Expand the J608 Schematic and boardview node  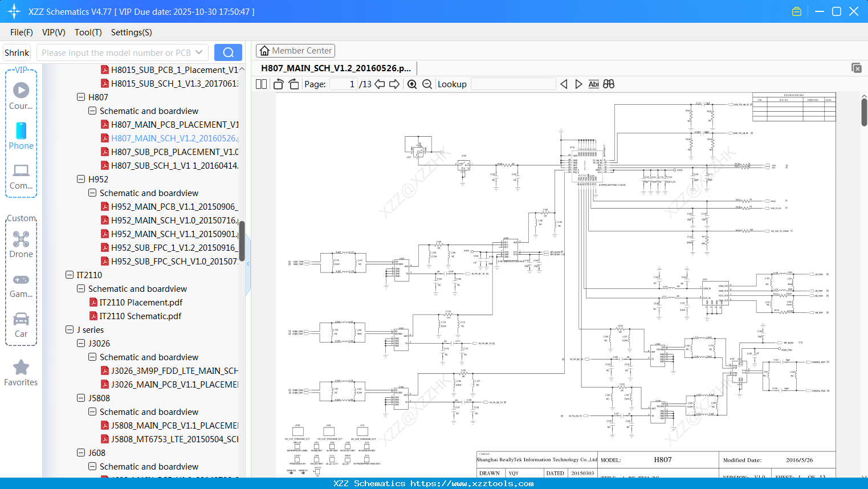click(x=92, y=466)
